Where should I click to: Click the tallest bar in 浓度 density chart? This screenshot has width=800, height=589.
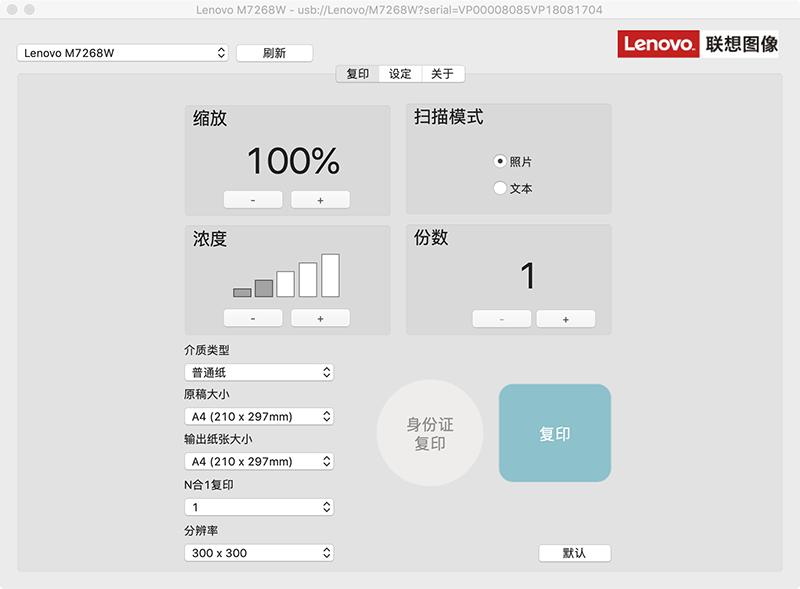tap(331, 275)
